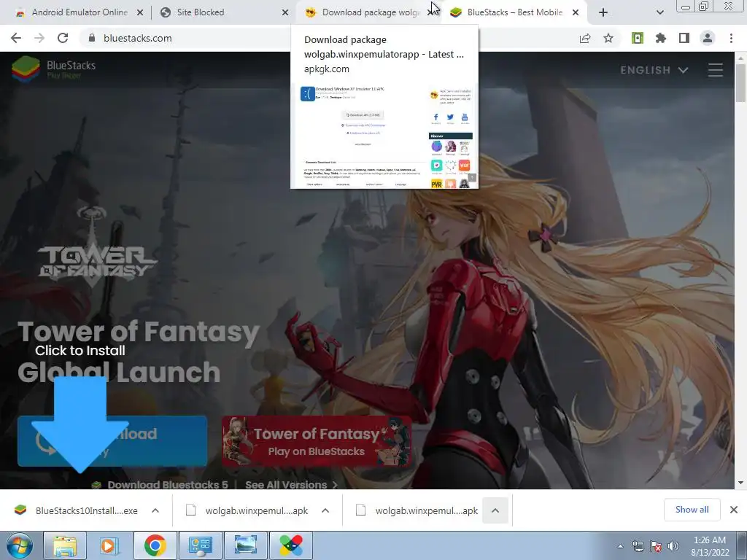Viewport: 747px width, 560px height.
Task: Open the last wolgab.winxpemul apk download
Action: click(417, 510)
